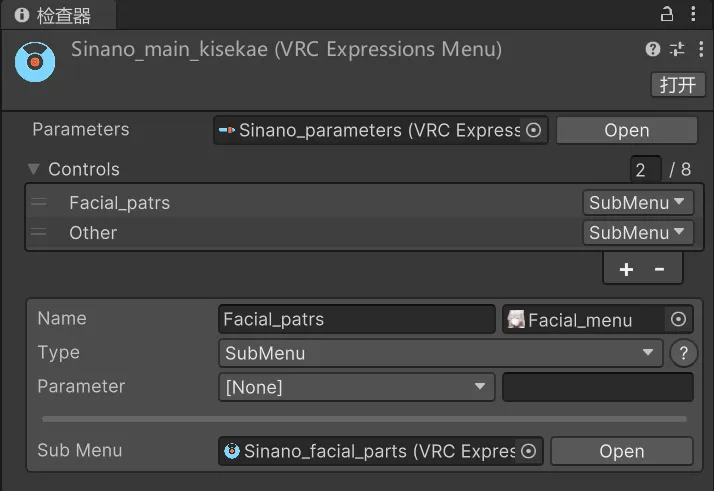
Task: Click the 打开 button
Action: point(678,85)
